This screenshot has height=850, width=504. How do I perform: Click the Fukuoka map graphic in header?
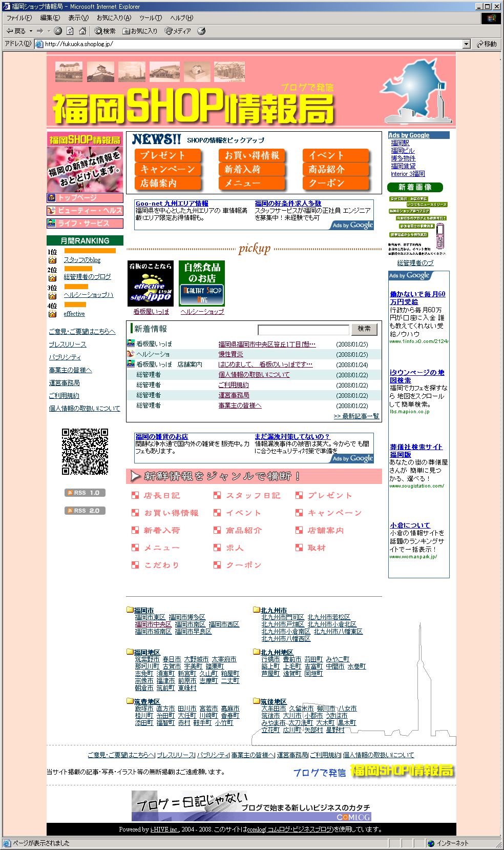[415, 91]
